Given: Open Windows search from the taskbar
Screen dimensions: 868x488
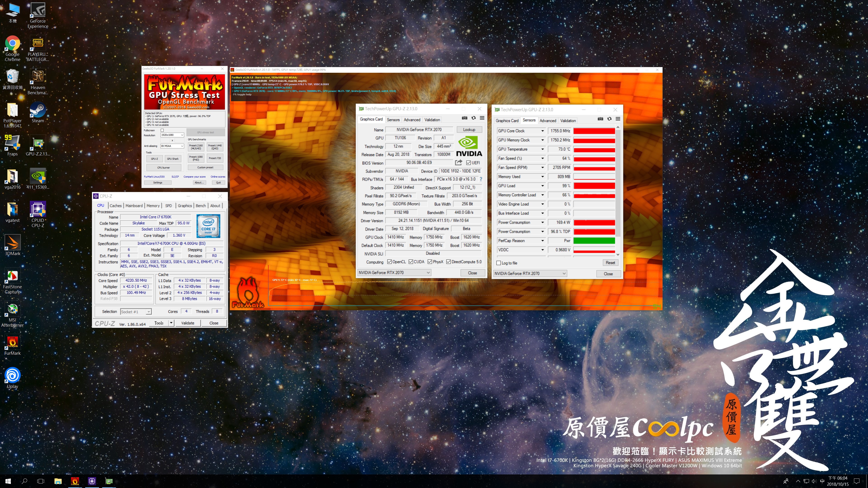Looking at the screenshot, I should coord(24,481).
